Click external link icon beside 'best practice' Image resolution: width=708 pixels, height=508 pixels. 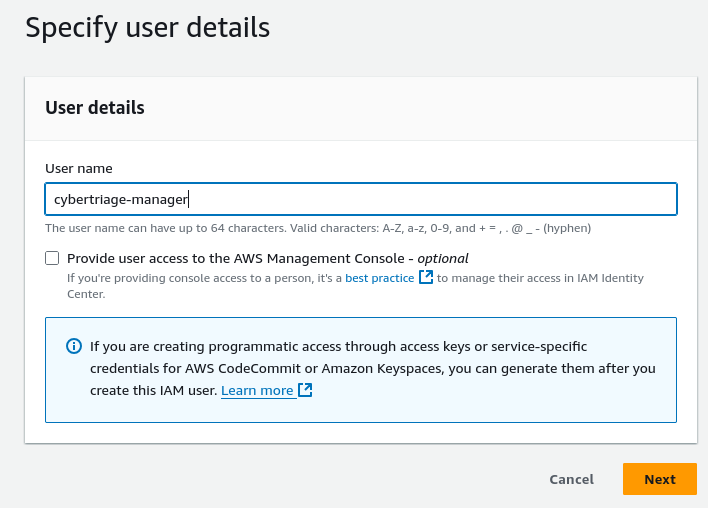click(x=426, y=278)
